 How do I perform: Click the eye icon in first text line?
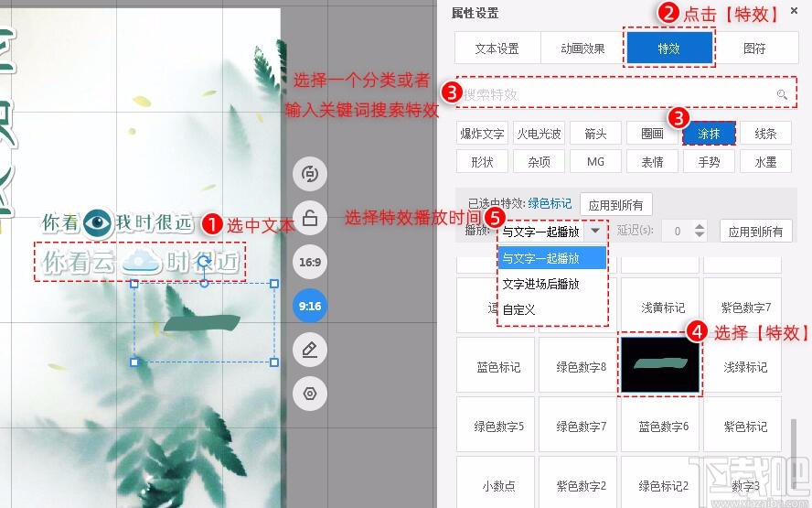[x=97, y=223]
